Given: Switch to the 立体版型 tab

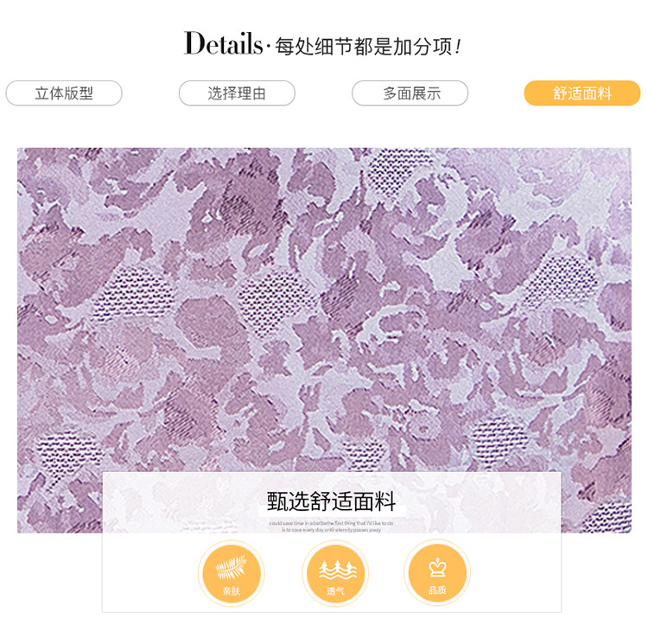Looking at the screenshot, I should [64, 93].
